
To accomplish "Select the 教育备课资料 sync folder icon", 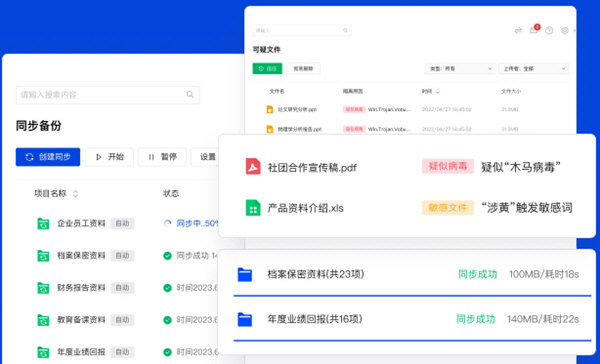I will point(43,320).
